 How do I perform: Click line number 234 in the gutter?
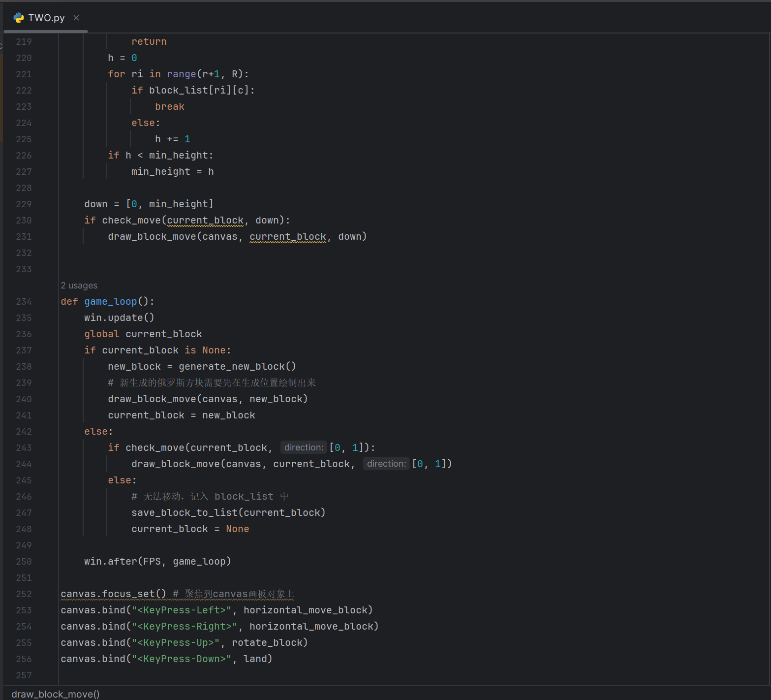point(24,302)
